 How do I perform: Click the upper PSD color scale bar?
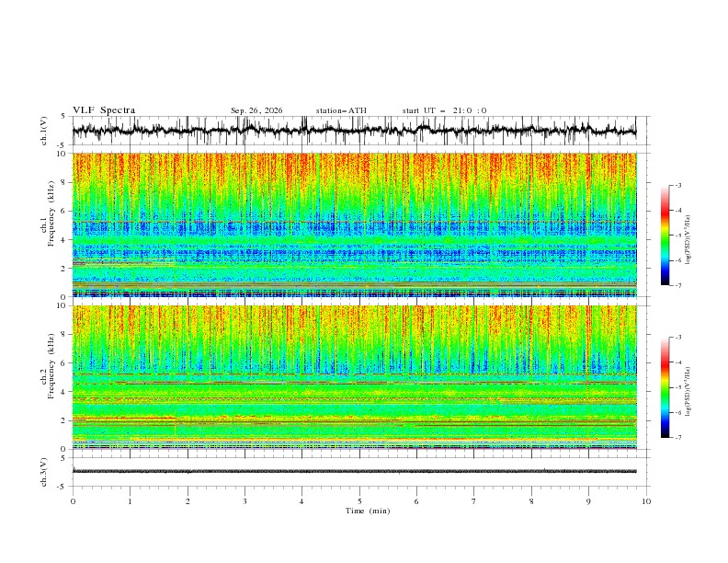[x=665, y=236]
